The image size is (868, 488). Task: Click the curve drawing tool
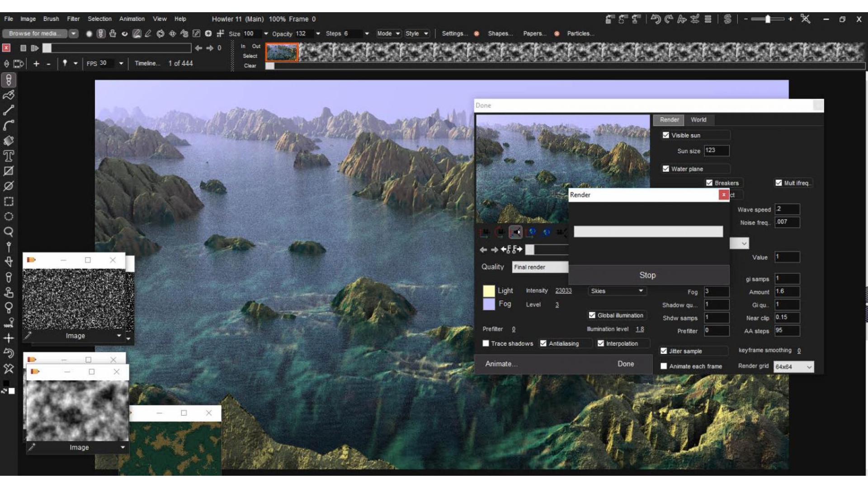coord(9,125)
